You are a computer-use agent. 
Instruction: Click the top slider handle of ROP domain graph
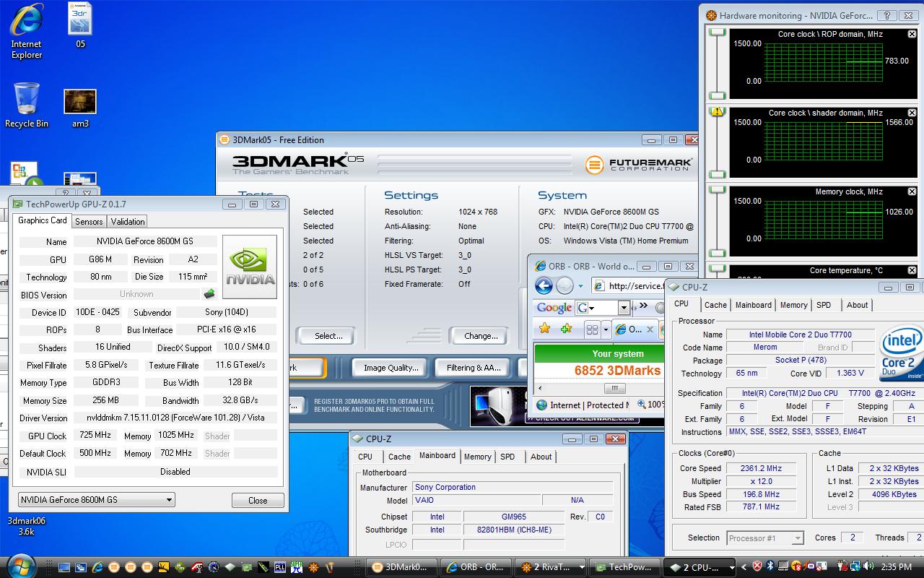(717, 33)
